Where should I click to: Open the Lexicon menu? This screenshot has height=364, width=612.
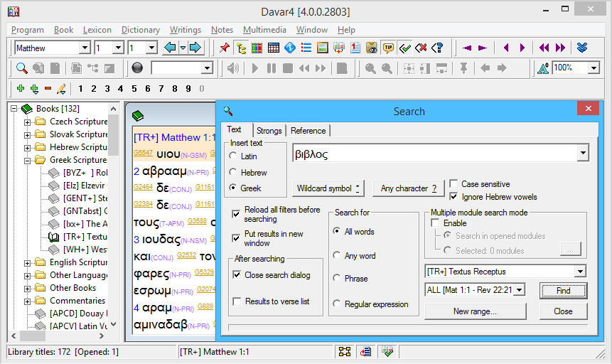97,30
